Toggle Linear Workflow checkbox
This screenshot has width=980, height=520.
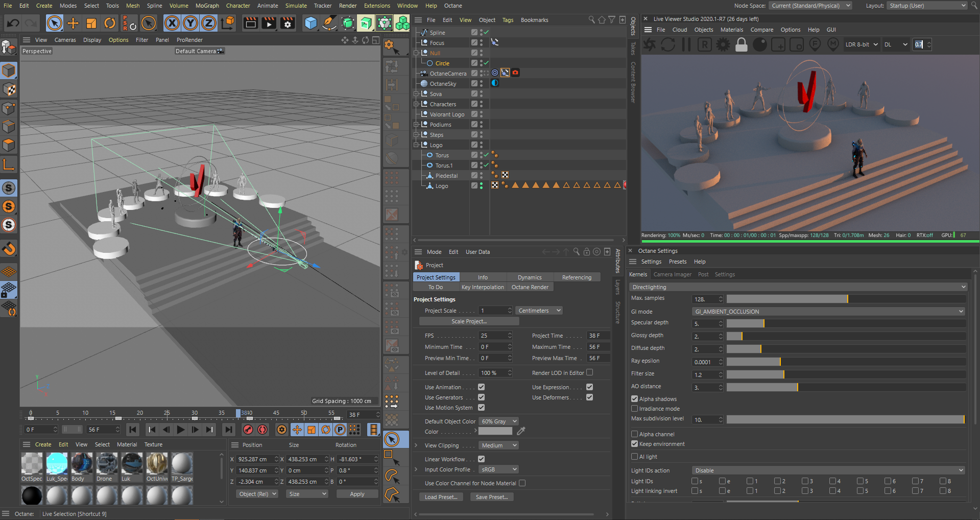coord(481,459)
